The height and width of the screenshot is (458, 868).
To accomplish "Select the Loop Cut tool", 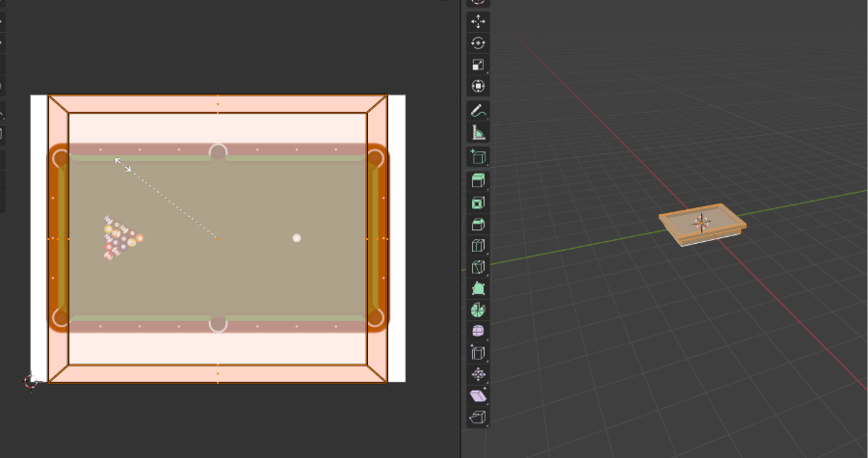I will click(478, 245).
